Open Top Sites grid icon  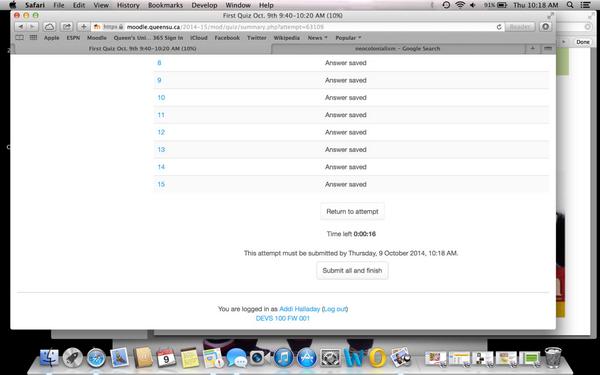tap(33, 38)
